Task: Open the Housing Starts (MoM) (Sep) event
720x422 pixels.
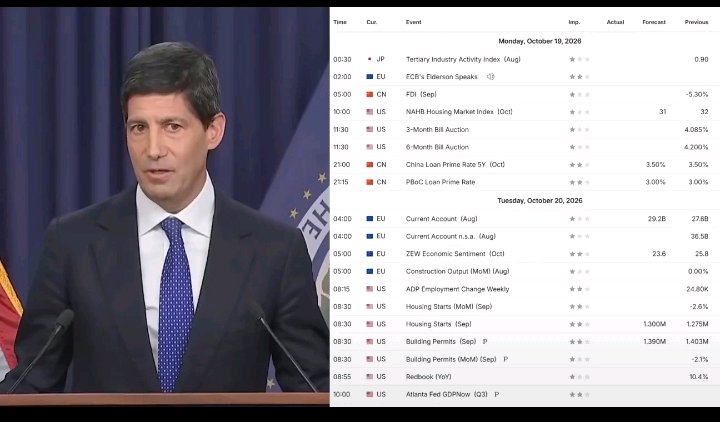Action: [x=449, y=306]
